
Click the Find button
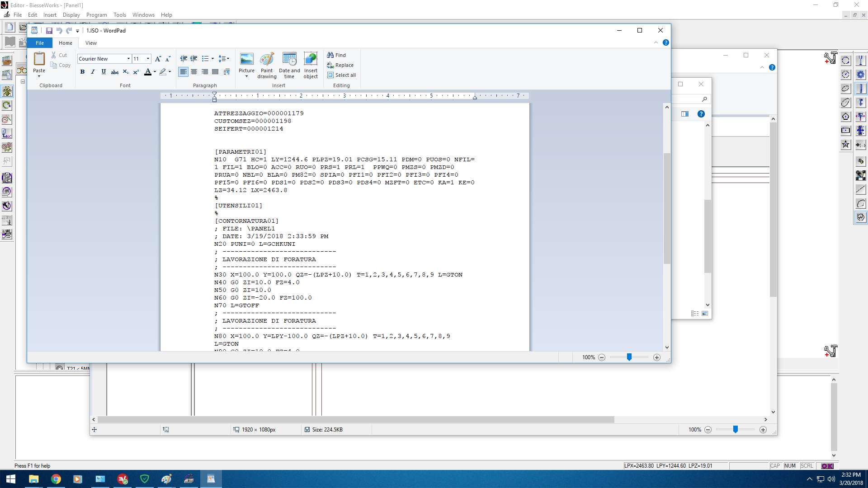[x=336, y=55]
